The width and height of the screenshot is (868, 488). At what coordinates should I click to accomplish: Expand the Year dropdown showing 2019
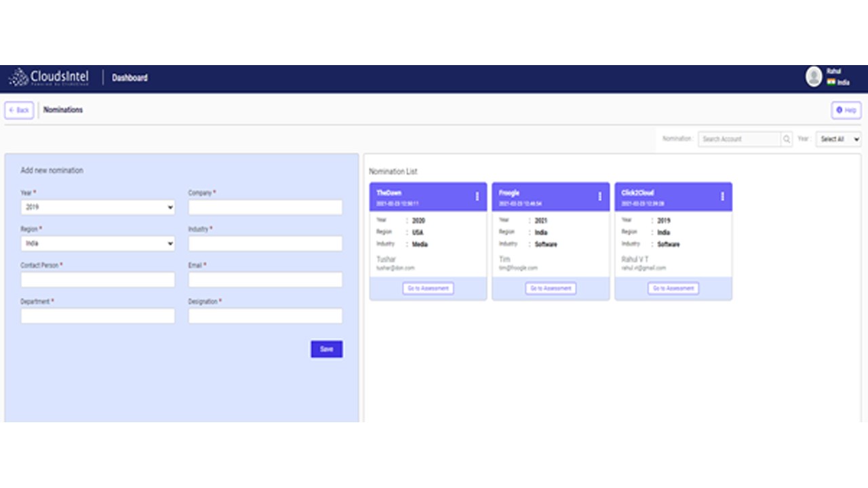click(98, 207)
